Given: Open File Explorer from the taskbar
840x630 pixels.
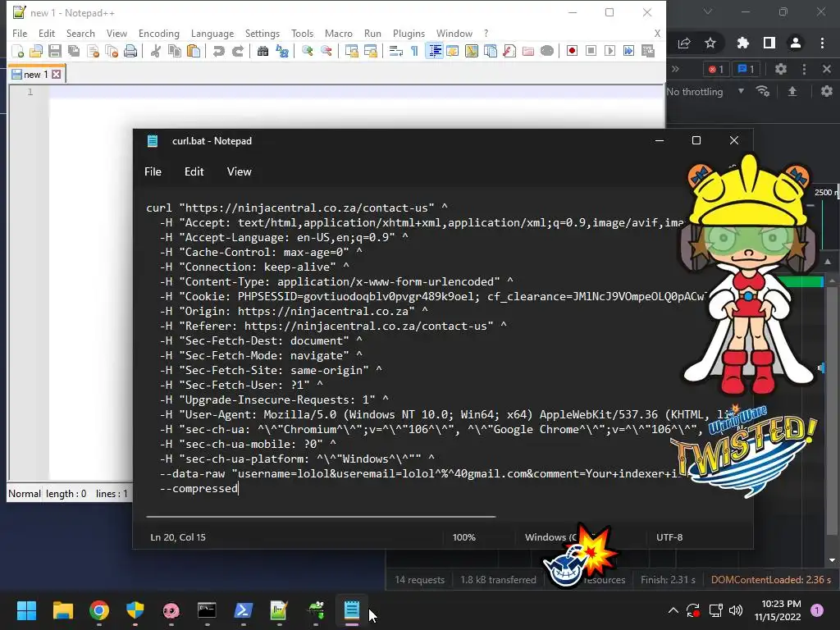Looking at the screenshot, I should coord(62,610).
